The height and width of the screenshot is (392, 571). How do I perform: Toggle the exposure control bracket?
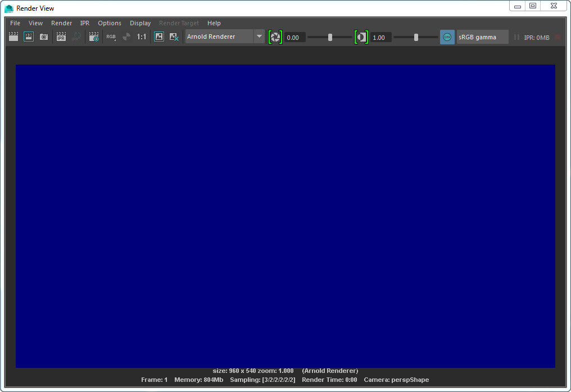click(x=275, y=37)
